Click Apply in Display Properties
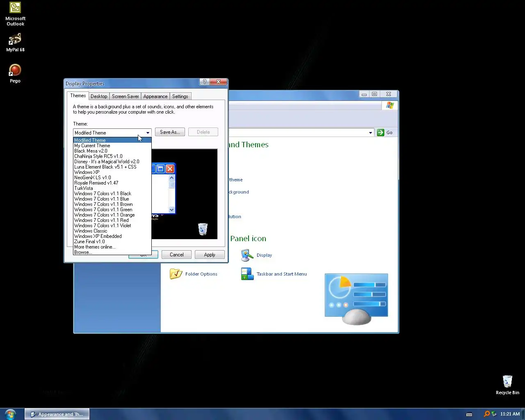The height and width of the screenshot is (420, 525). [x=210, y=255]
